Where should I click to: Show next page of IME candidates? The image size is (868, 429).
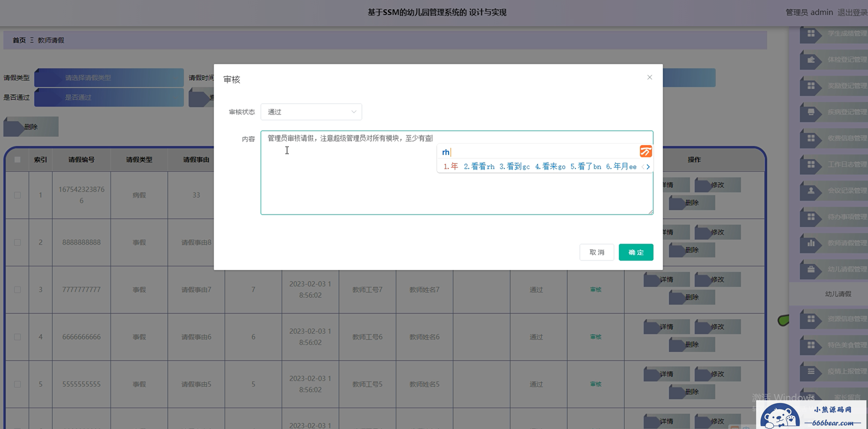[x=648, y=167]
